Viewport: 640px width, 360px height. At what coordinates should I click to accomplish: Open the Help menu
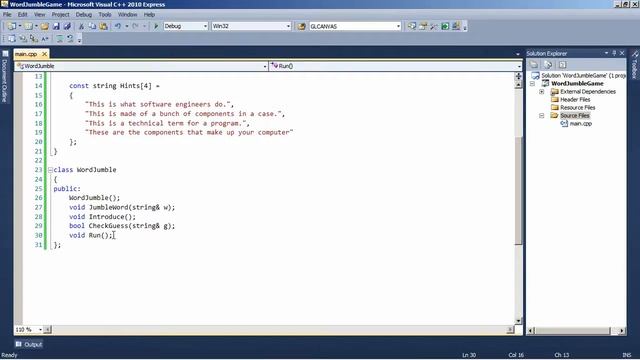tap(149, 15)
